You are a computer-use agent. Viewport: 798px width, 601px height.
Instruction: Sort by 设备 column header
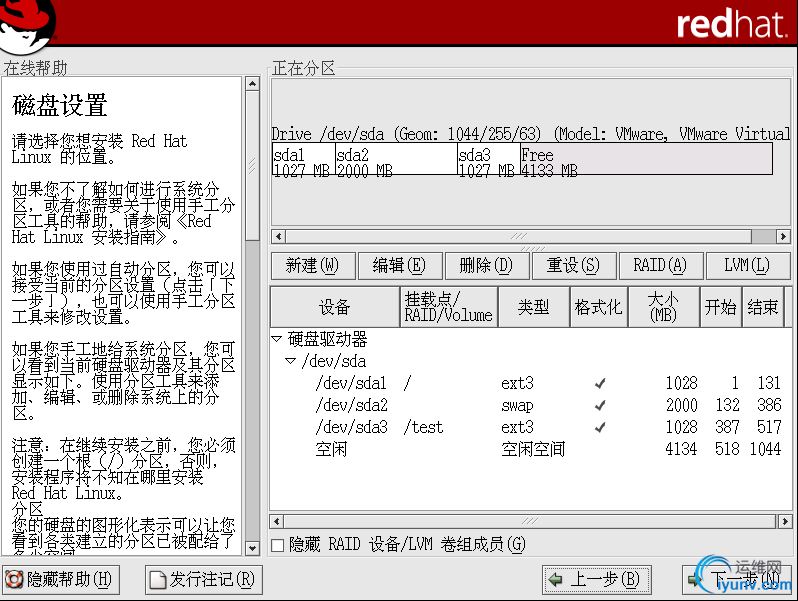pyautogui.click(x=335, y=307)
